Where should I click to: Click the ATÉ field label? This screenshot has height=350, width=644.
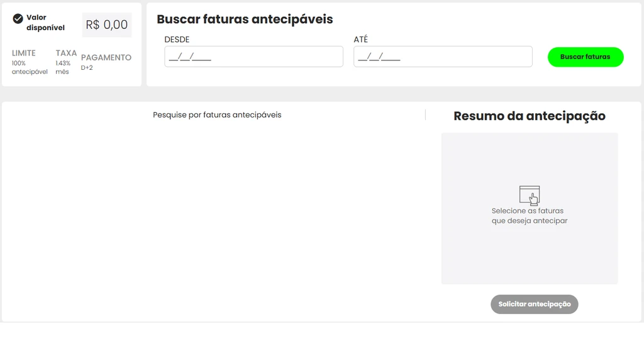click(x=360, y=40)
